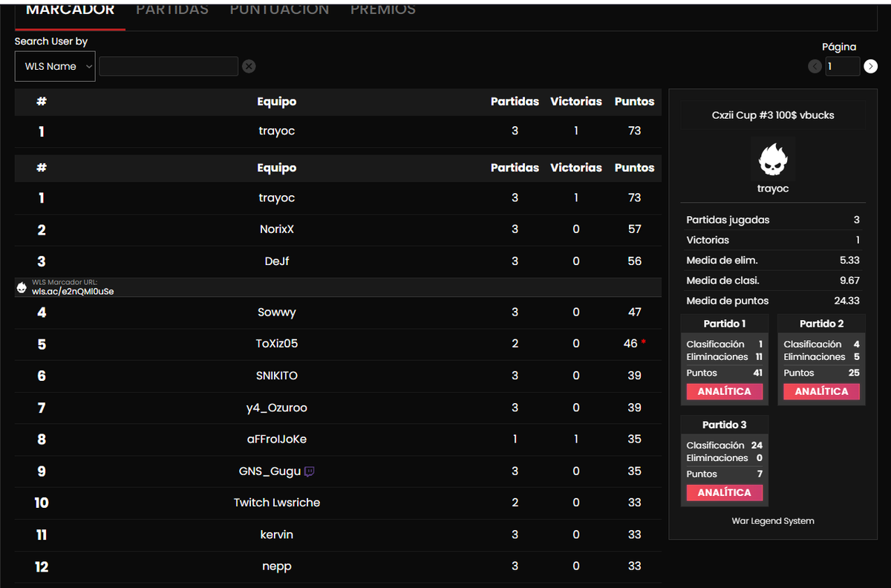Screen dimensions: 891x588
Task: Click the red asterisk next to 46 points
Action: point(644,343)
